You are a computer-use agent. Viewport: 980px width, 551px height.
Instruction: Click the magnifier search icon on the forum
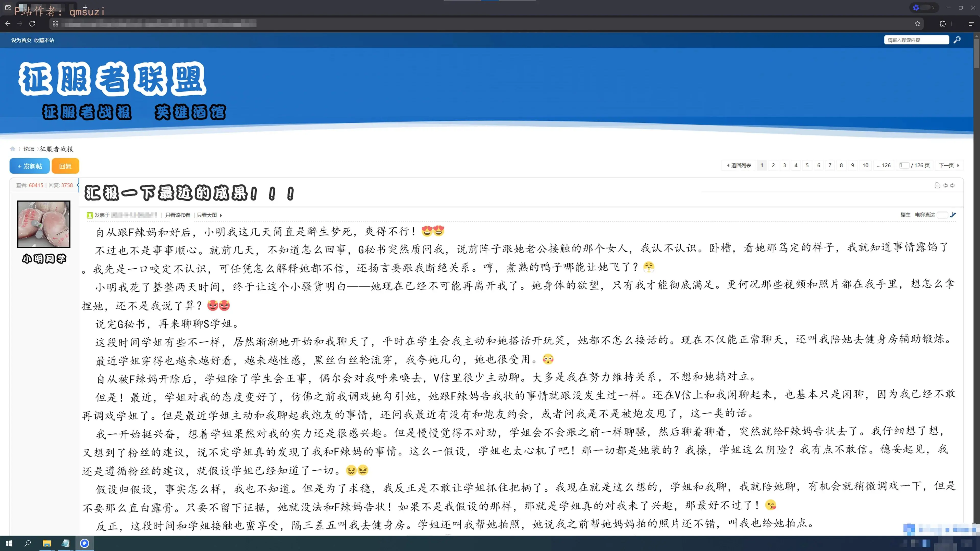[x=957, y=40]
